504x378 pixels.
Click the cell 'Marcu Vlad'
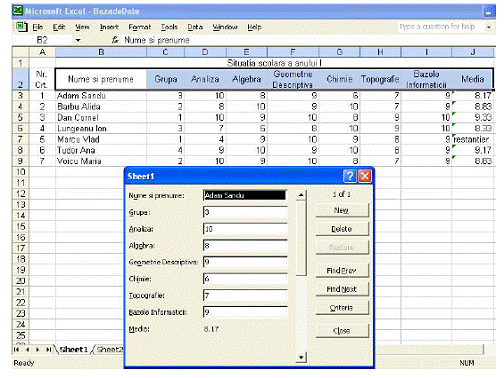point(101,139)
